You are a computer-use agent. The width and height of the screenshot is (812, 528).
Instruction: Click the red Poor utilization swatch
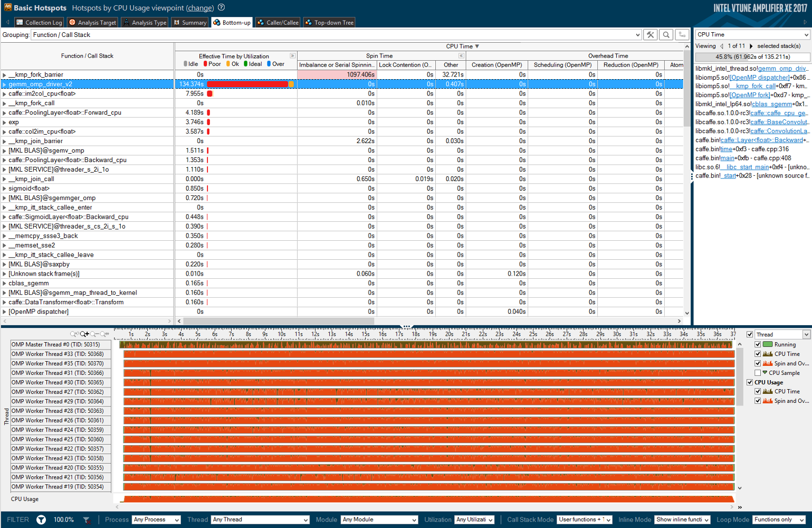[x=205, y=64]
